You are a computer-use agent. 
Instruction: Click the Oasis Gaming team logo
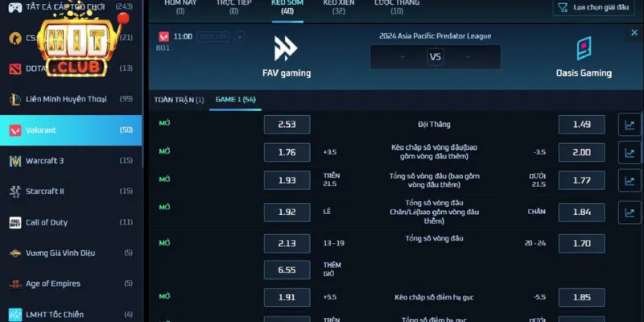584,48
